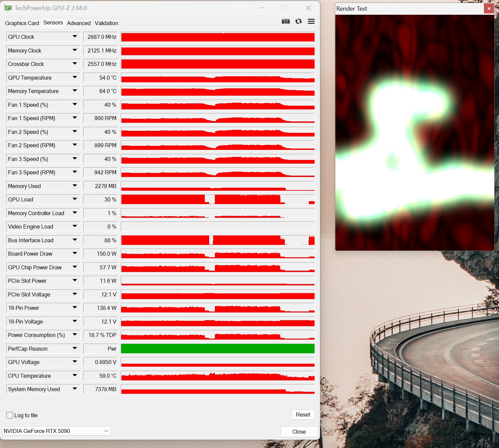Image resolution: width=499 pixels, height=448 pixels.
Task: Click the GPU-Z title bar app icon
Action: (8, 8)
